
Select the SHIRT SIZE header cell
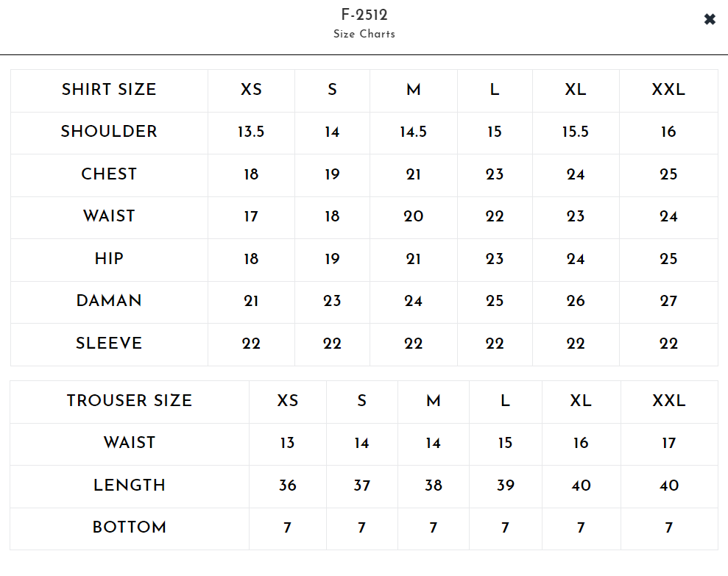click(x=109, y=90)
